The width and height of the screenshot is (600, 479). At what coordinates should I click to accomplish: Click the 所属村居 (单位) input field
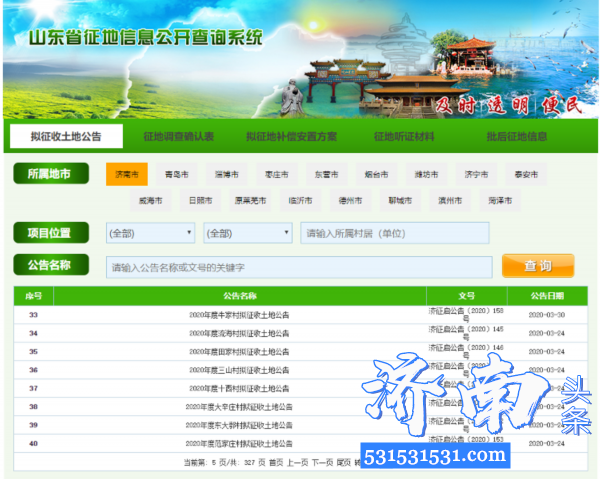click(394, 233)
